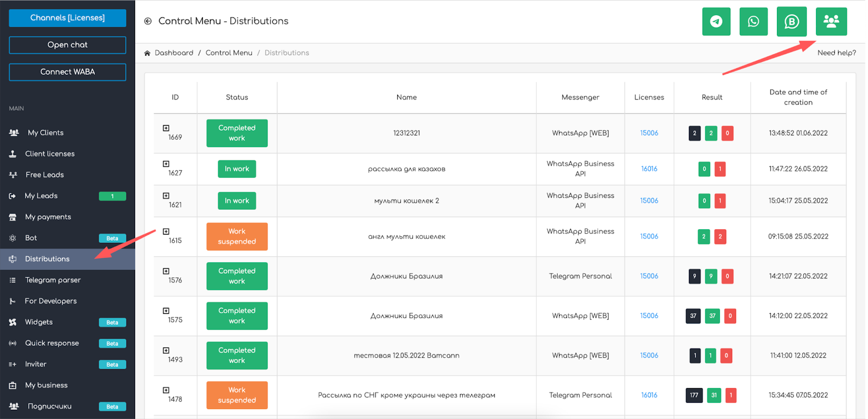This screenshot has height=419, width=868.
Task: Click the My Clients sidebar icon
Action: coord(14,133)
